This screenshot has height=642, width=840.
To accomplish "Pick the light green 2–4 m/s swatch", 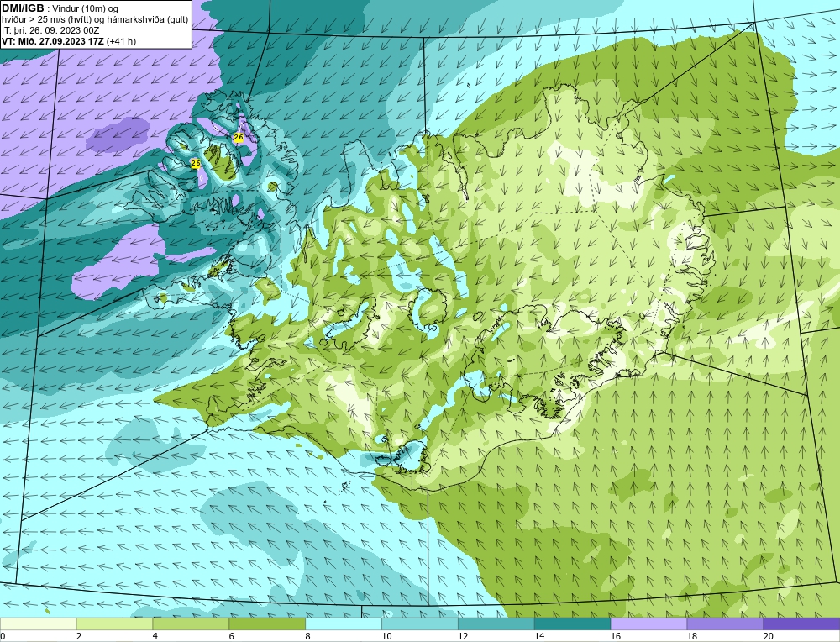I will click(x=114, y=624).
